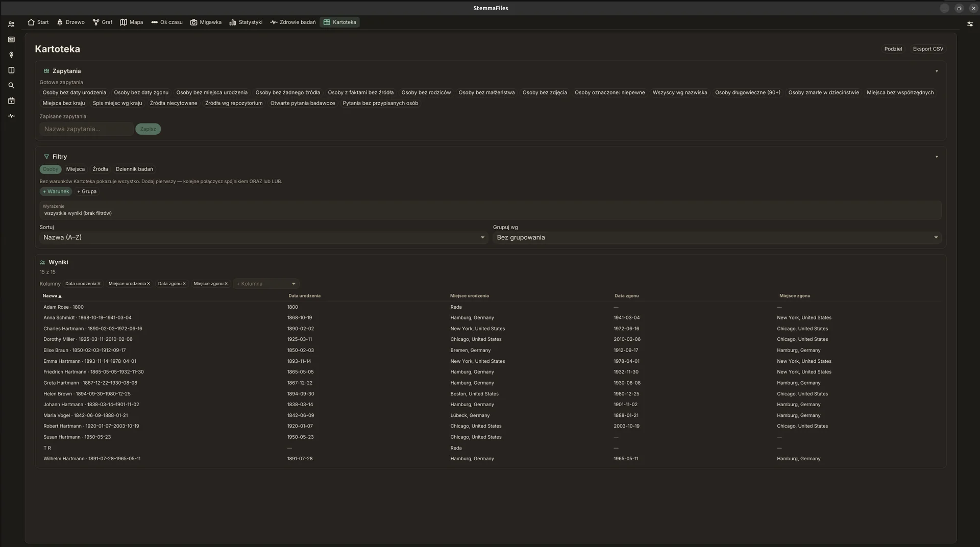
Task: Open the places pin sidebar icon
Action: [11, 55]
